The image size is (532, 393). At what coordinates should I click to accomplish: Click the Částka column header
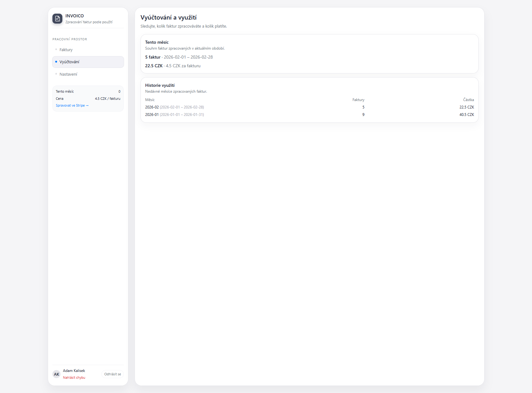coord(468,100)
